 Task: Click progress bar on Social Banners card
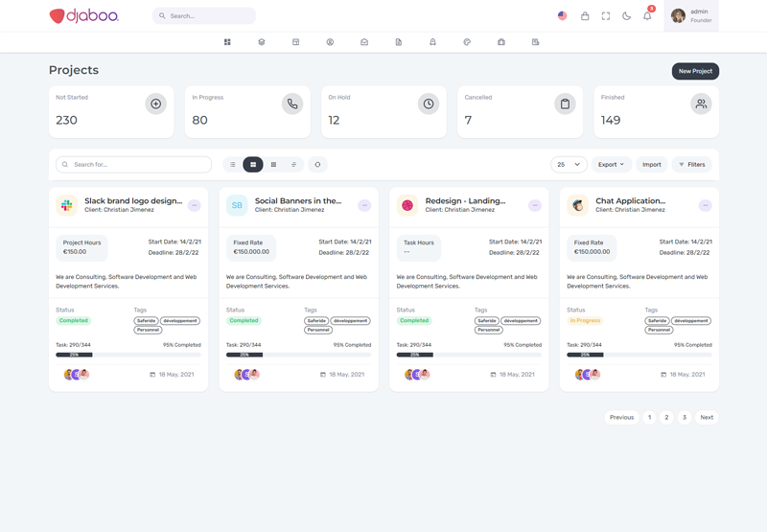pos(298,355)
